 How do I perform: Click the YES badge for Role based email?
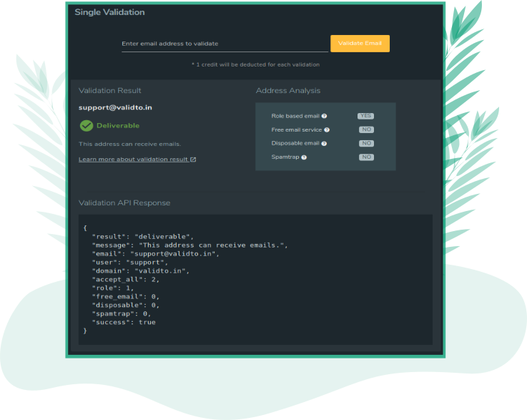[365, 116]
